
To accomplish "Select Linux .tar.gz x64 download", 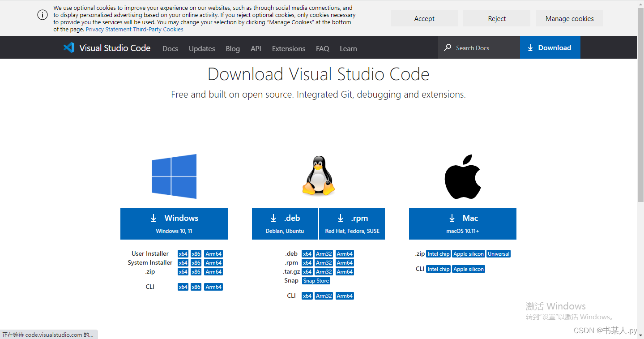I will pos(307,272).
